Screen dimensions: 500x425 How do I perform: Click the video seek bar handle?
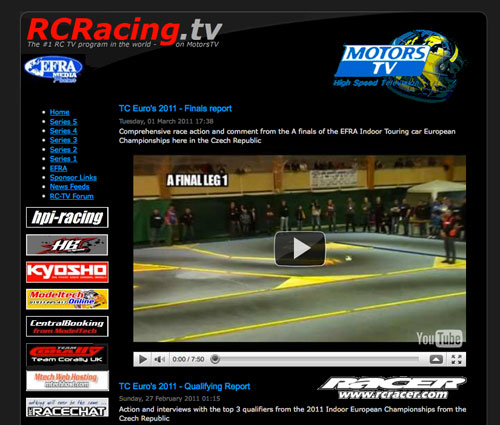click(x=215, y=359)
